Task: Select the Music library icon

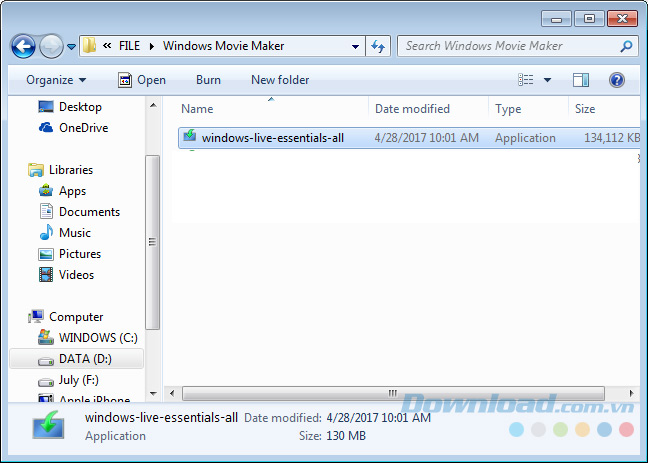Action: tap(46, 233)
